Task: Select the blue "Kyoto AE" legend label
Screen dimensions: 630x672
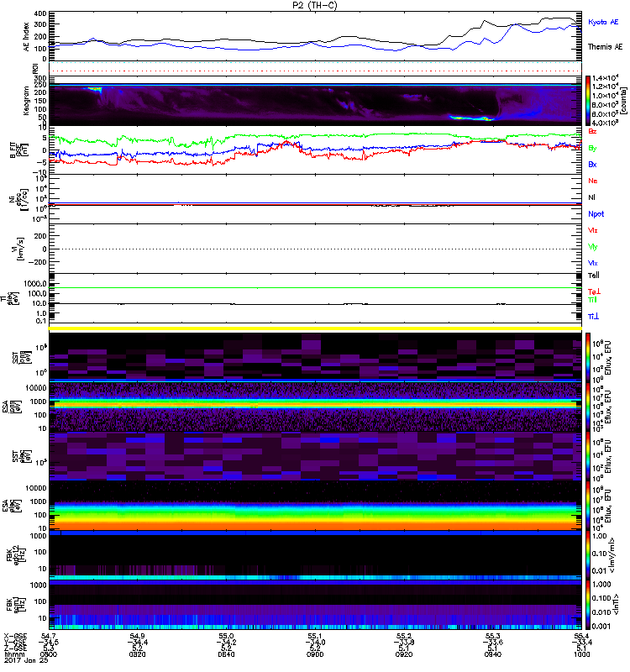Action: tap(603, 22)
